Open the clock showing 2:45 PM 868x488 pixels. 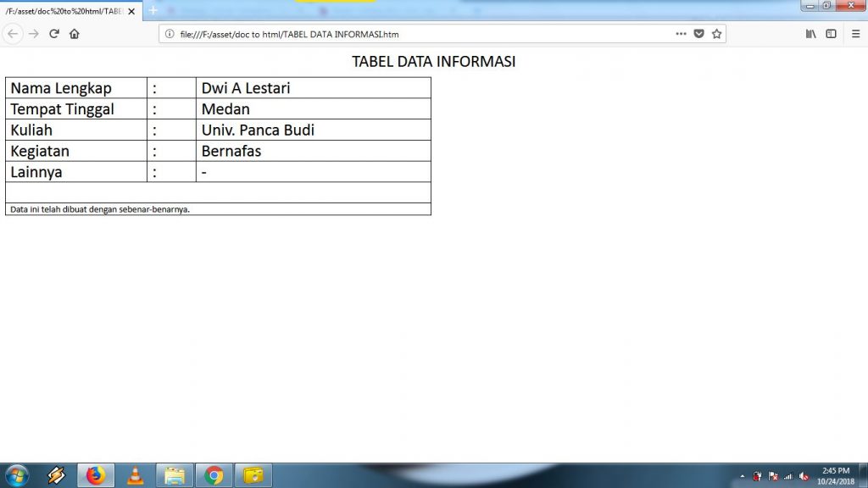(835, 476)
